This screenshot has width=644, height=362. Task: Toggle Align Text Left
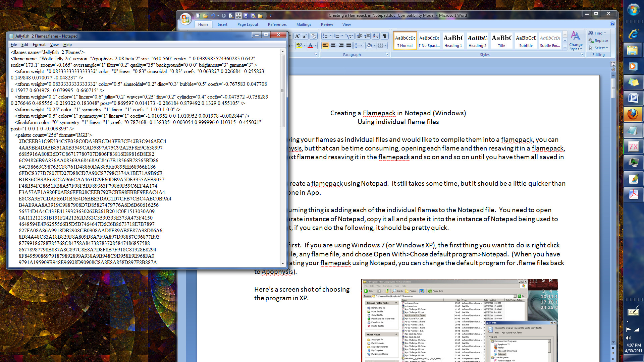tap(325, 46)
